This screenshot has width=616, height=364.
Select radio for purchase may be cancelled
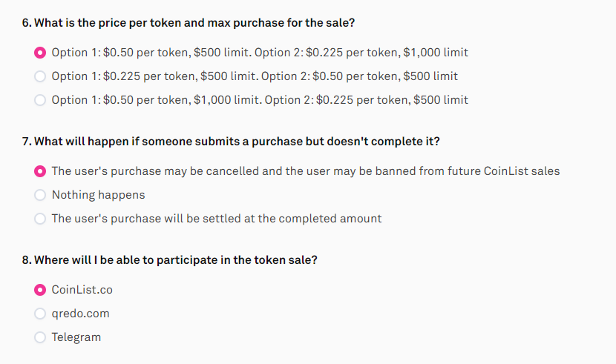(x=40, y=171)
